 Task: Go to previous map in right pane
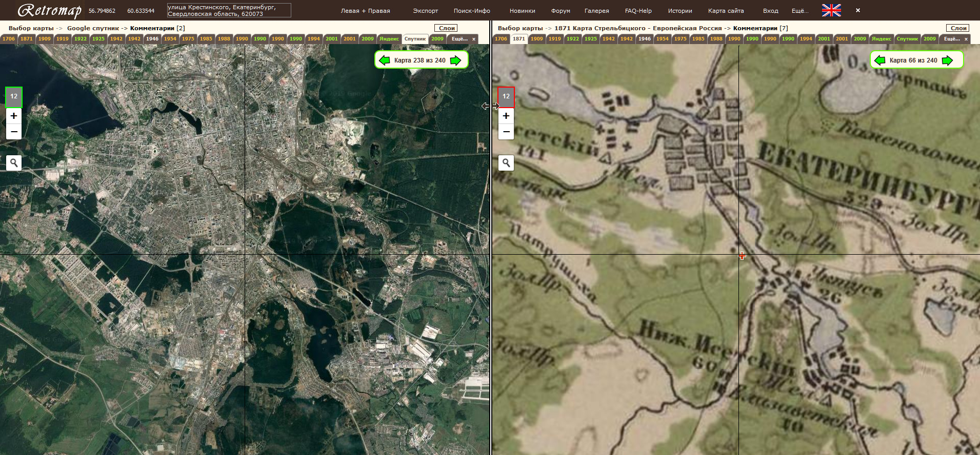click(x=879, y=60)
